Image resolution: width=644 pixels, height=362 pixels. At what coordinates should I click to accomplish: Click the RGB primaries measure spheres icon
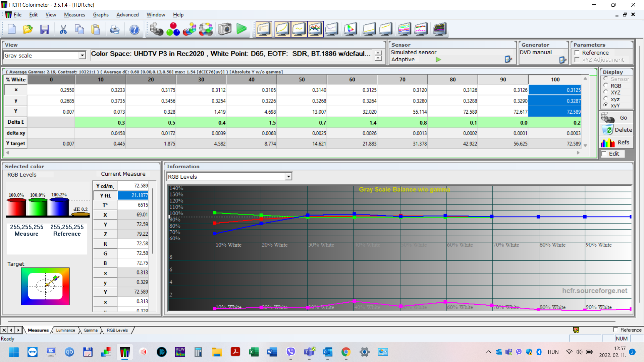click(x=173, y=29)
